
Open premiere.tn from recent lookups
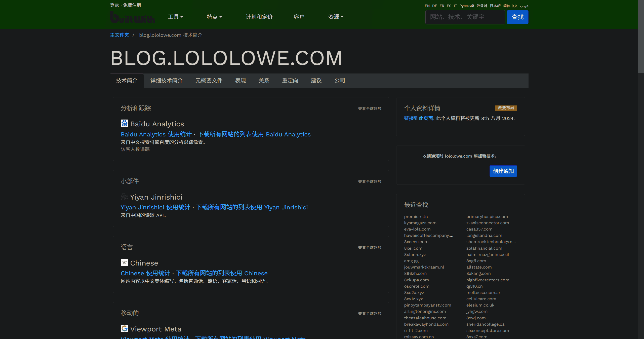pos(416,216)
